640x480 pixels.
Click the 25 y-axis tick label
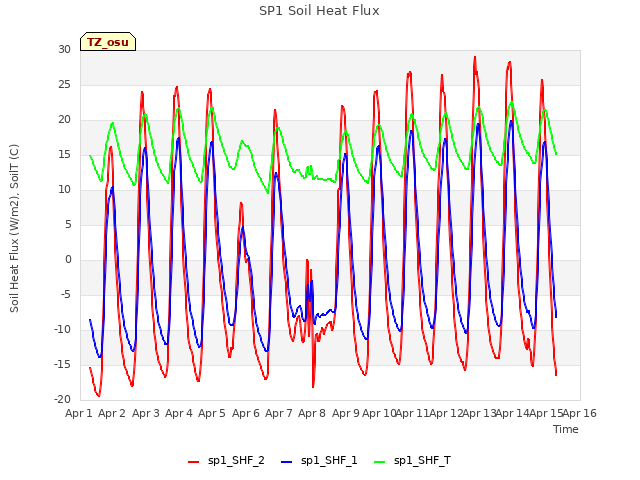click(64, 85)
